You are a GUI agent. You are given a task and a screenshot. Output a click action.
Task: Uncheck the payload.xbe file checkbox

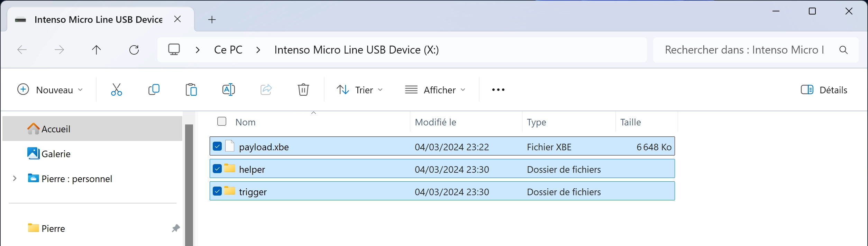[217, 146]
